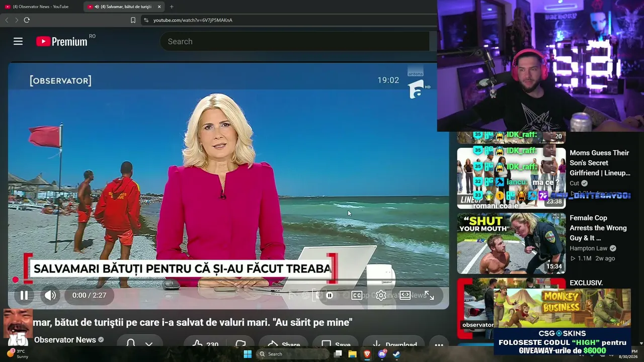Toggle the autoplay switch in the player
The image size is (644, 362).
point(329,295)
